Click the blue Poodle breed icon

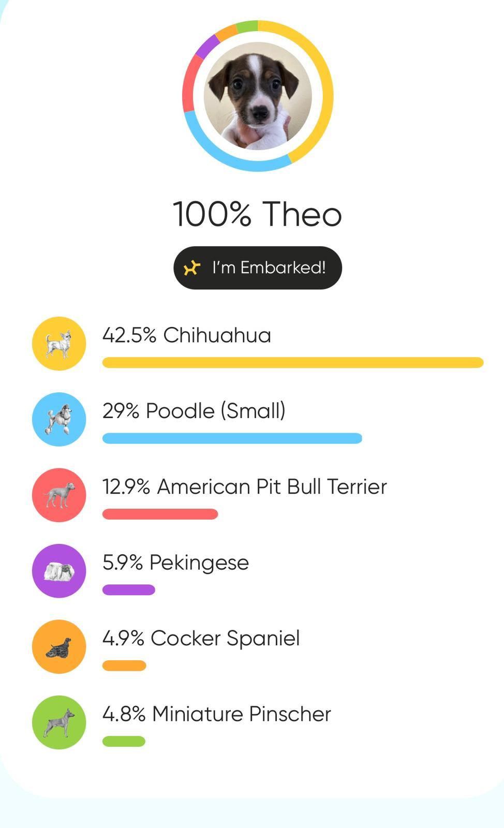pyautogui.click(x=59, y=419)
